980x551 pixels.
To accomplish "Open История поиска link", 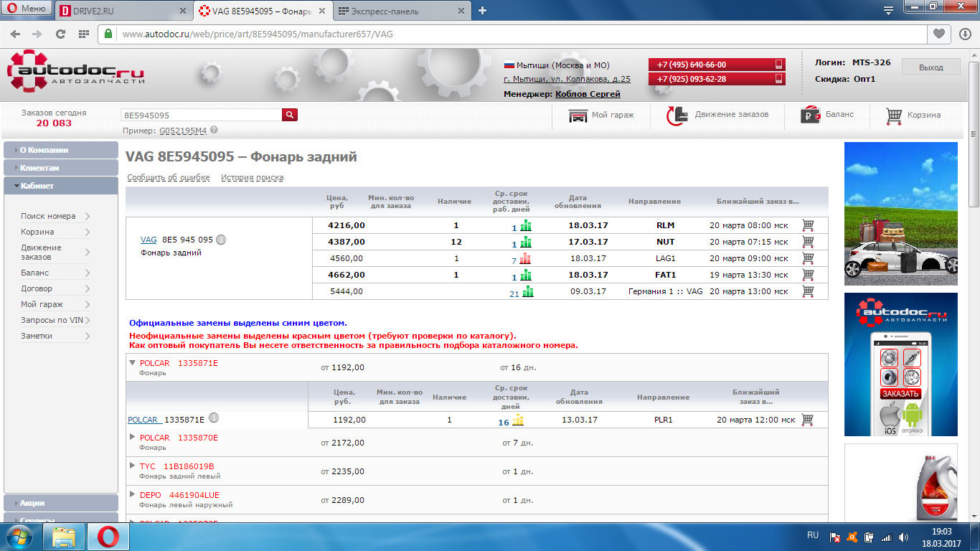I will [252, 177].
